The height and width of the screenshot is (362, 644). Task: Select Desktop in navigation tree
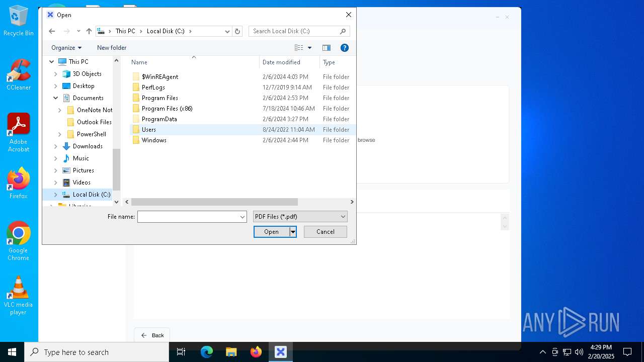(x=78, y=86)
